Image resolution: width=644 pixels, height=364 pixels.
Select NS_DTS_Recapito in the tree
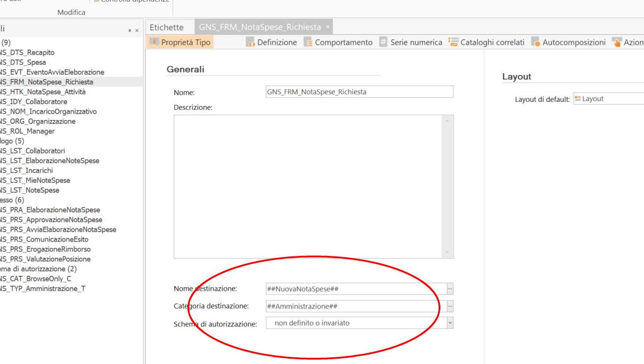(27, 53)
